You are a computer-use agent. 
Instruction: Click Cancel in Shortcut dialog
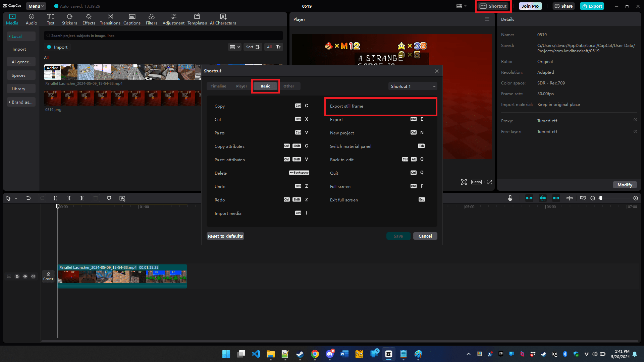point(425,236)
